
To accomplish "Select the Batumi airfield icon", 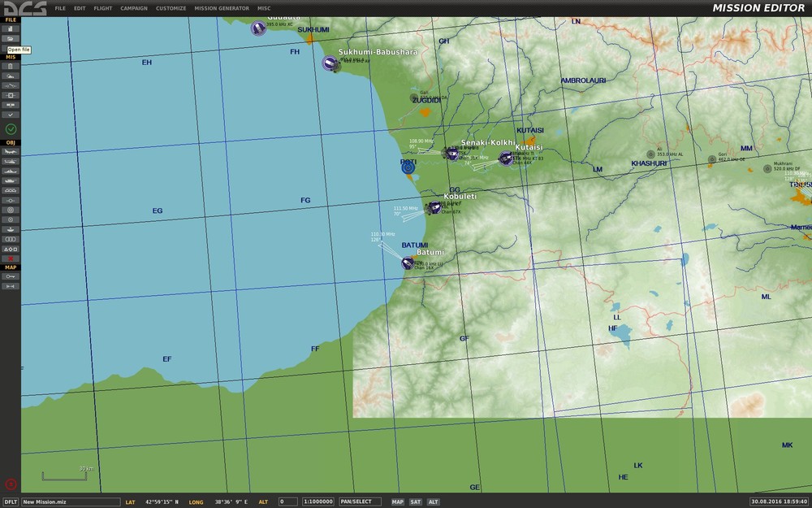I will click(408, 263).
